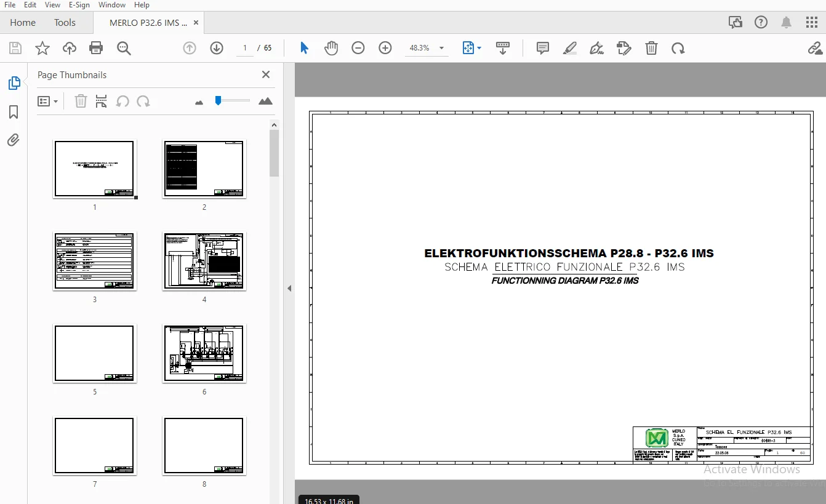
Task: Click the page number input field
Action: coord(244,48)
